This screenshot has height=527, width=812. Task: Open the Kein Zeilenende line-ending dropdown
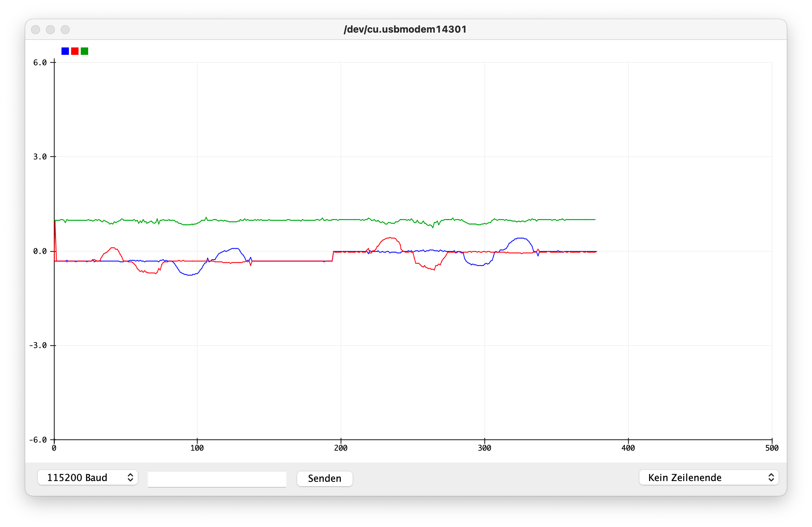coord(709,477)
